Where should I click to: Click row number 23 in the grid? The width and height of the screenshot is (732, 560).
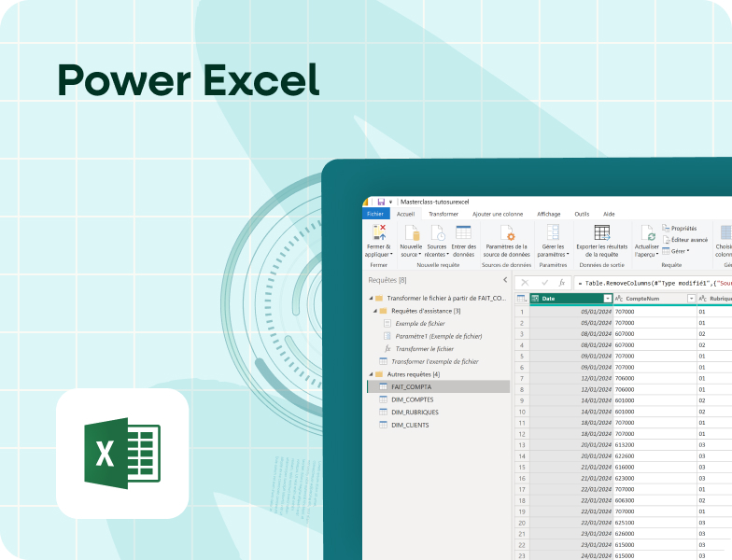click(522, 556)
